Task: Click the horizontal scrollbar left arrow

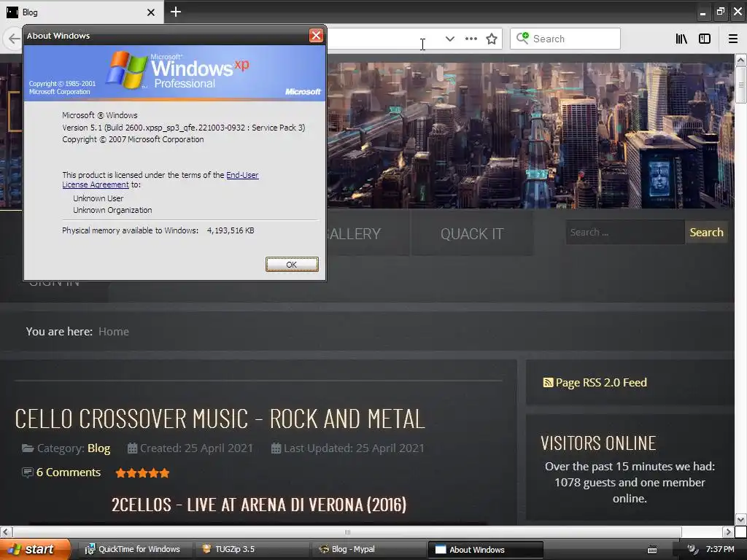Action: click(x=6, y=532)
